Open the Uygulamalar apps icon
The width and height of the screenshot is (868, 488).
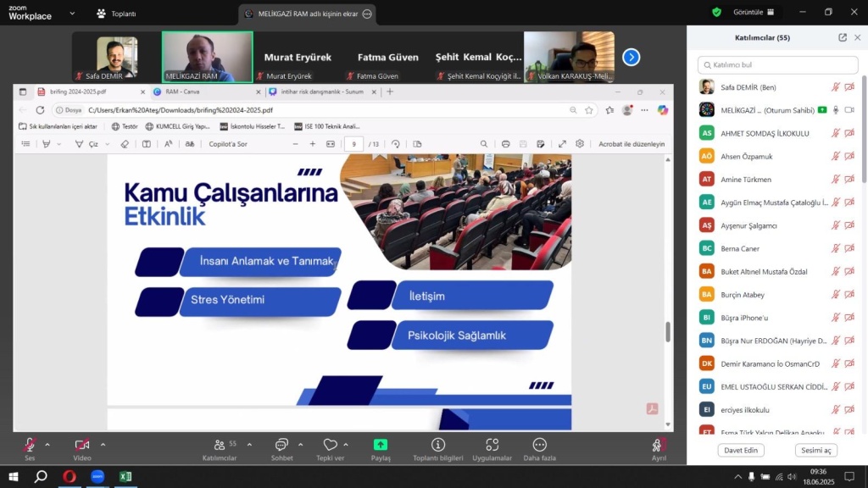coord(492,446)
